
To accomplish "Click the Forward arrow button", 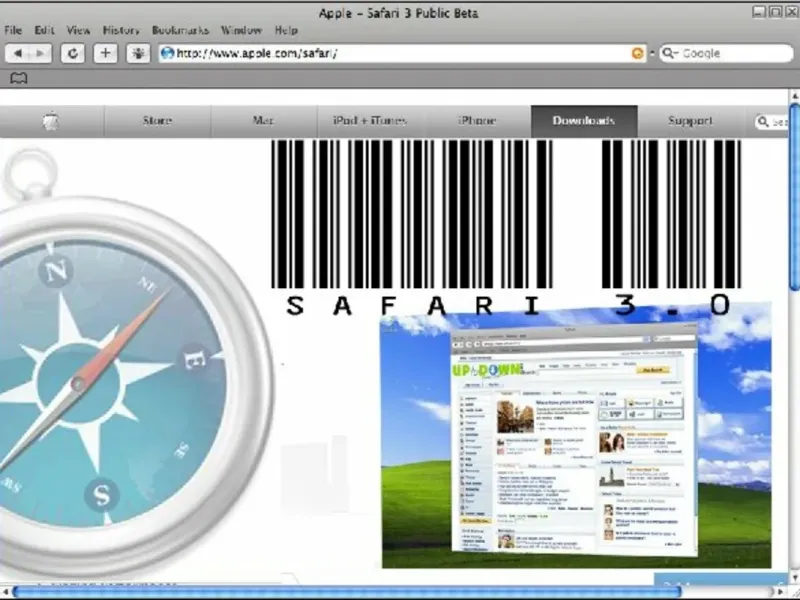I will [40, 53].
